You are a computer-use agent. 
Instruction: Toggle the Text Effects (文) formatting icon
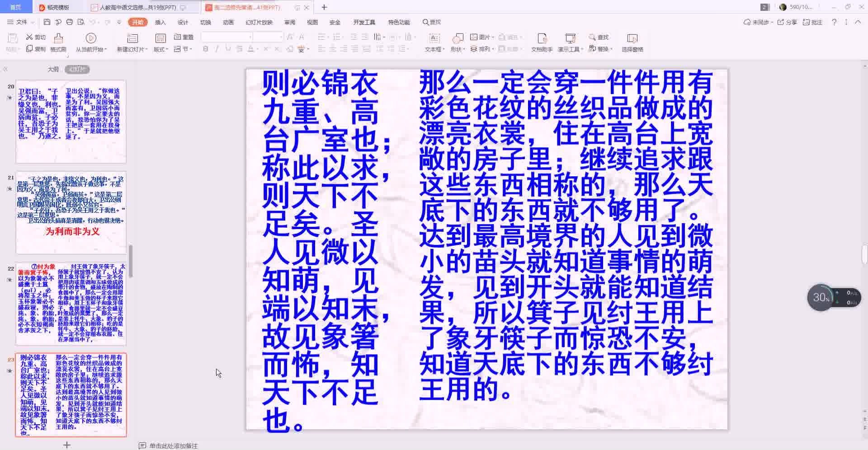[x=302, y=49]
